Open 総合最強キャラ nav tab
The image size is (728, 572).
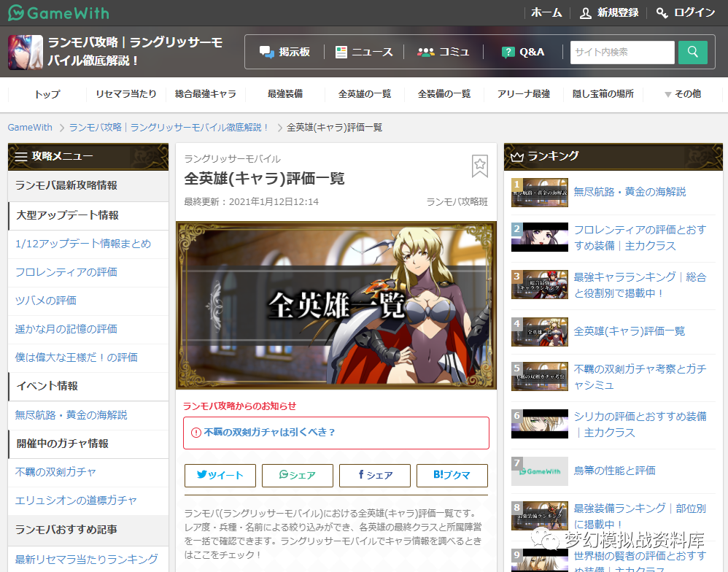coord(206,94)
